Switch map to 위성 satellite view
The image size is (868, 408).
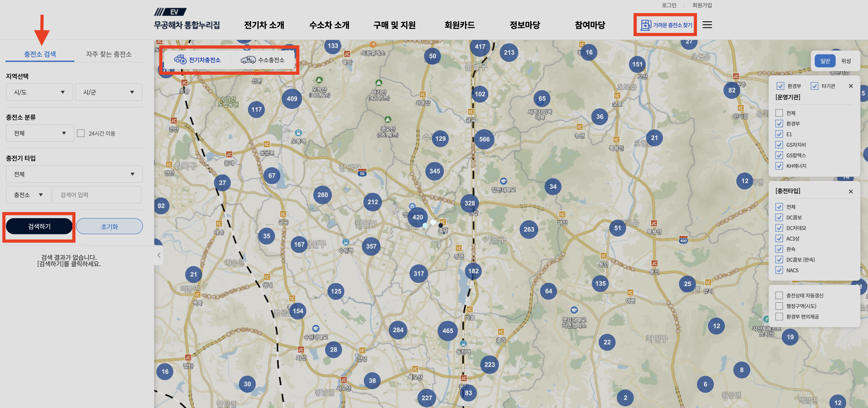[x=846, y=61]
